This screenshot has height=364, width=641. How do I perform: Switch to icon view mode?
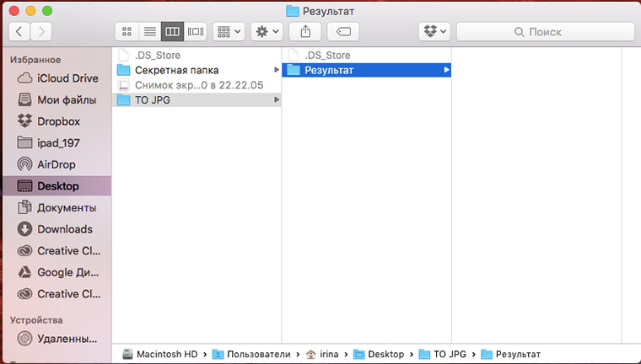tap(127, 31)
